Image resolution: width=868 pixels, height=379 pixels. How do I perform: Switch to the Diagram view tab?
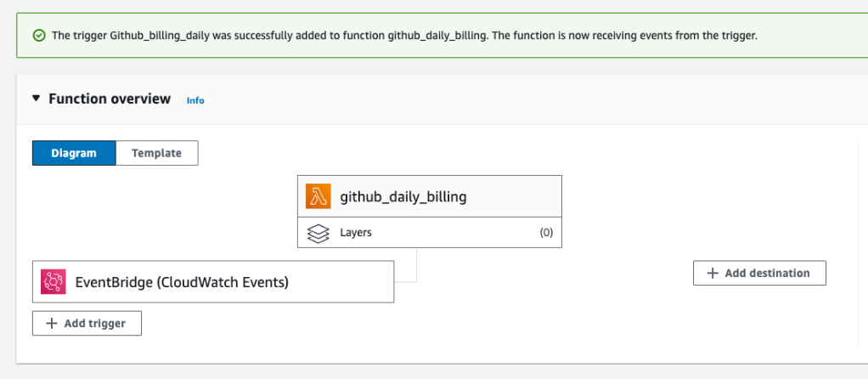pos(73,153)
